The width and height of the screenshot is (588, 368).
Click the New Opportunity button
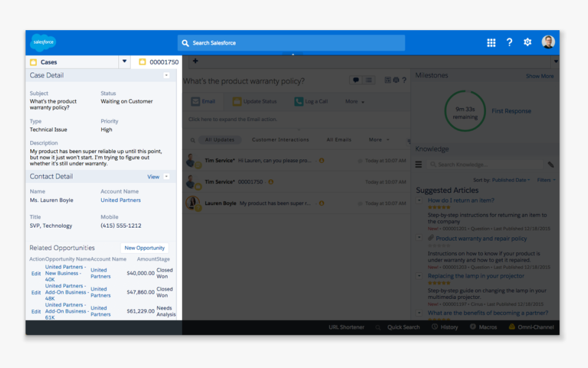pos(144,248)
